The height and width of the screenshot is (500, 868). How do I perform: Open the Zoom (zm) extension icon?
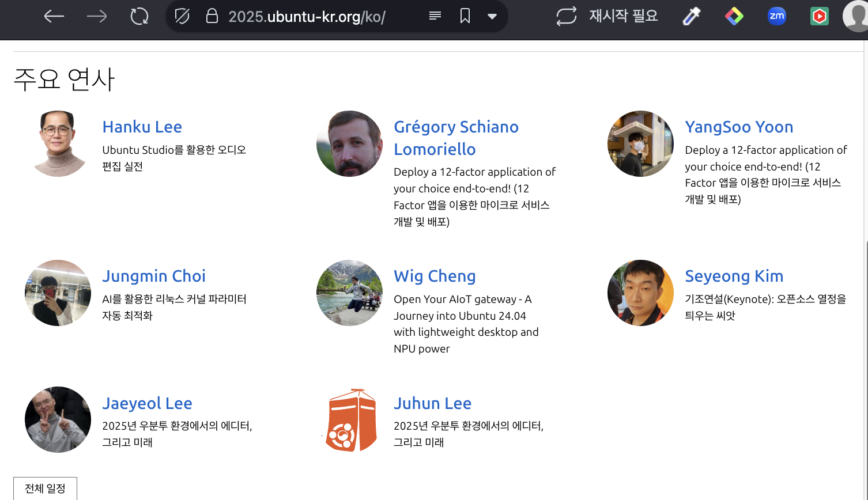point(777,16)
